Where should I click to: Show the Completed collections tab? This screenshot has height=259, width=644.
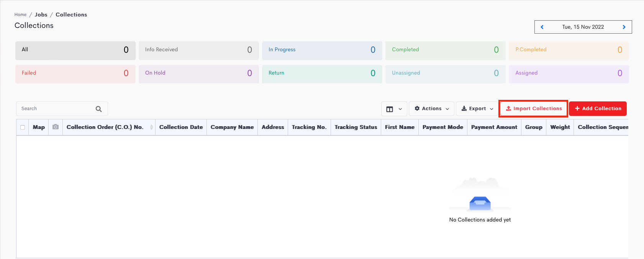[x=445, y=50]
